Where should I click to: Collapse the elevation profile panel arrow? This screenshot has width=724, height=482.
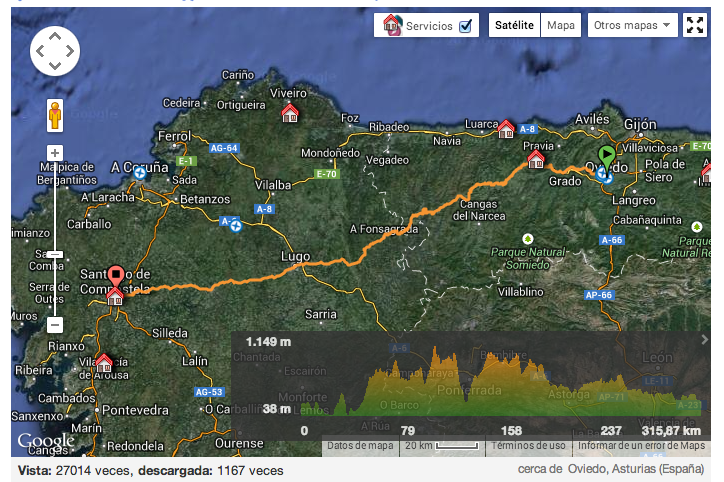[704, 340]
